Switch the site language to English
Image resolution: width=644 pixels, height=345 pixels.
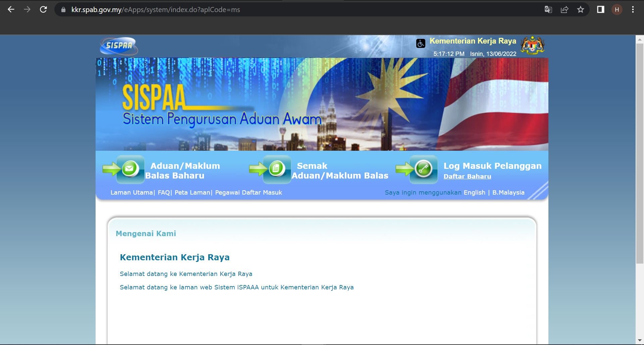(474, 193)
